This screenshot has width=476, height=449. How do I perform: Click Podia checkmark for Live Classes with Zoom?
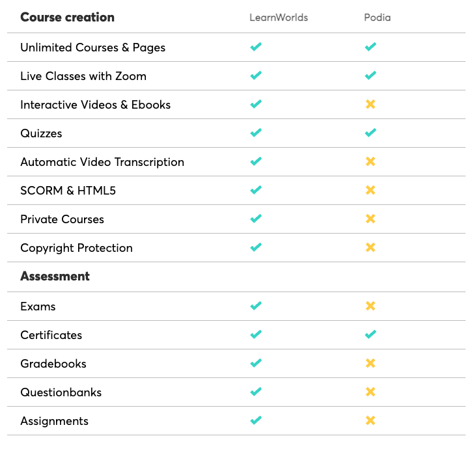[x=371, y=75]
